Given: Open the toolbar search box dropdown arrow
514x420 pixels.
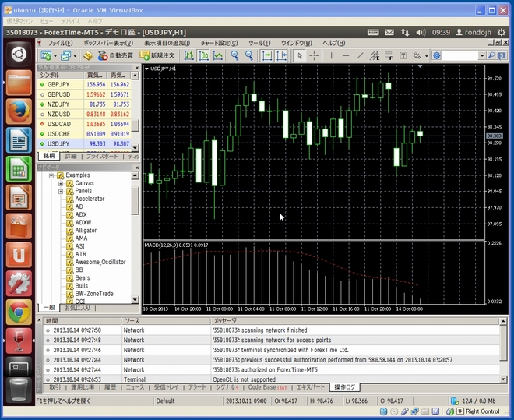Looking at the screenshot, I should (x=482, y=56).
